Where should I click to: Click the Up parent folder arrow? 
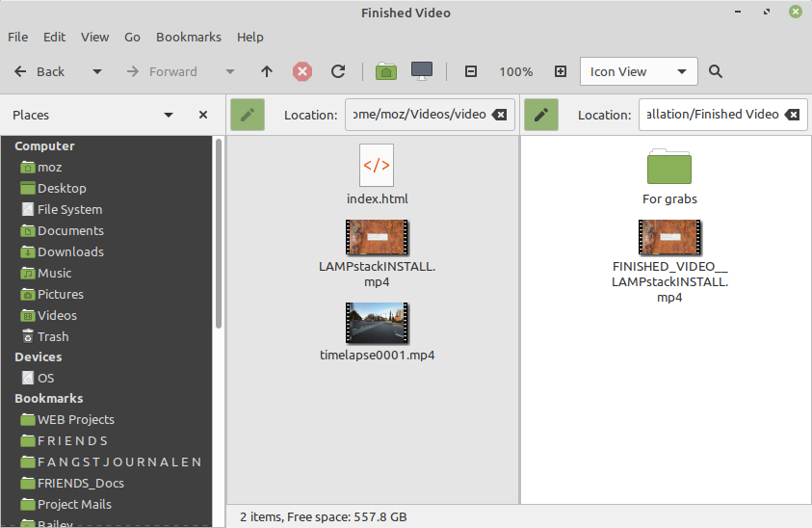click(268, 71)
